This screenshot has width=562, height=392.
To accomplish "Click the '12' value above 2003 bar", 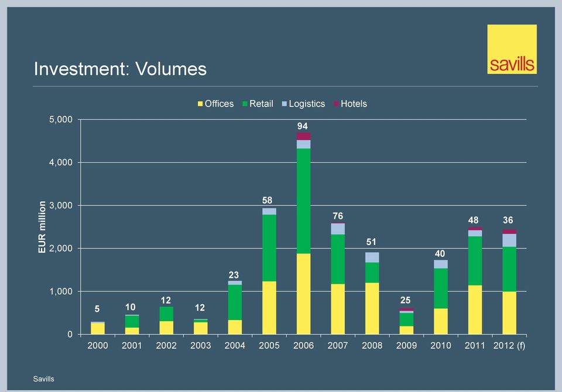I will pos(200,308).
